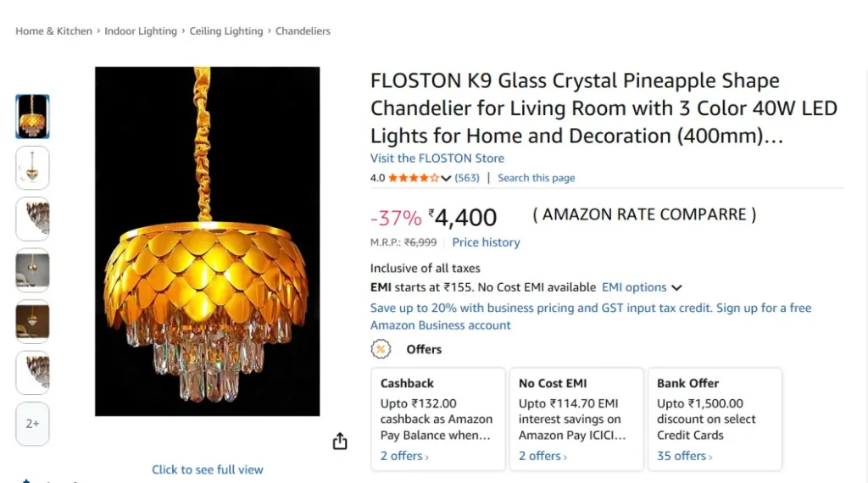Go to Ceiling Lighting breadcrumb
This screenshot has width=868, height=483.
click(x=226, y=31)
